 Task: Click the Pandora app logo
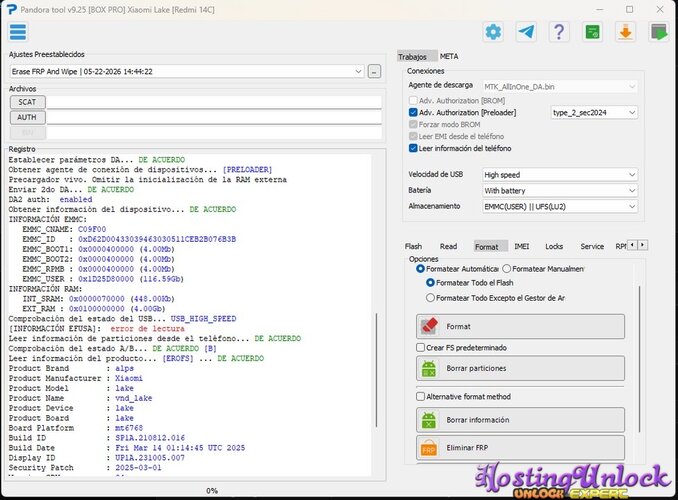pos(12,9)
